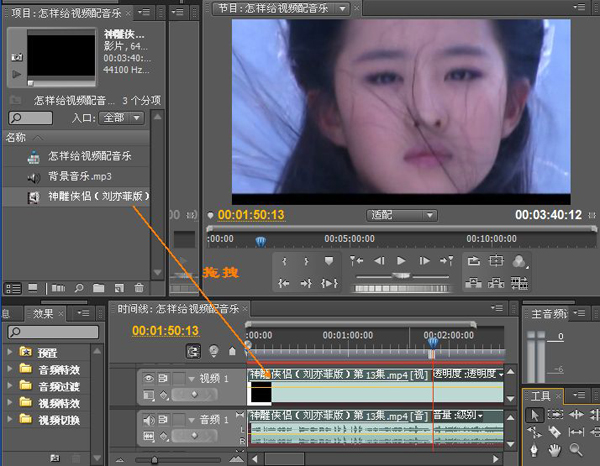The image size is (600, 466).
Task: Expand the 视频特效 folder
Action: (x=10, y=402)
